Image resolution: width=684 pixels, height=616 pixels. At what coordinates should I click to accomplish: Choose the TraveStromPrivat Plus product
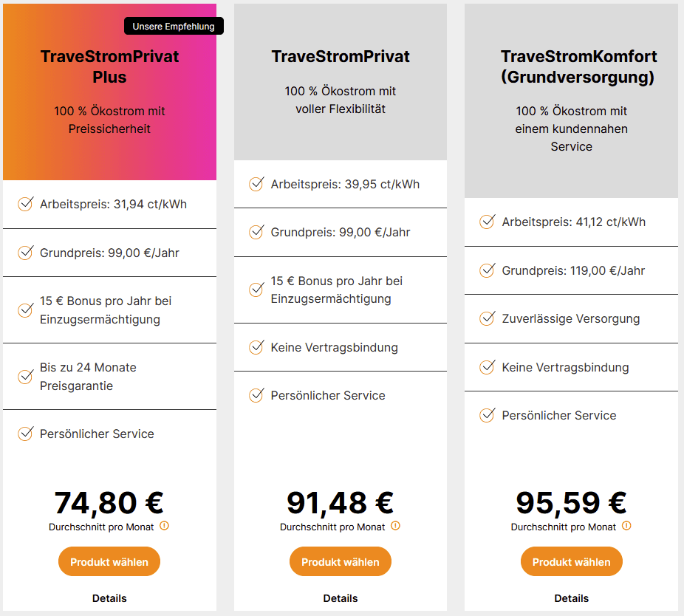tap(109, 562)
